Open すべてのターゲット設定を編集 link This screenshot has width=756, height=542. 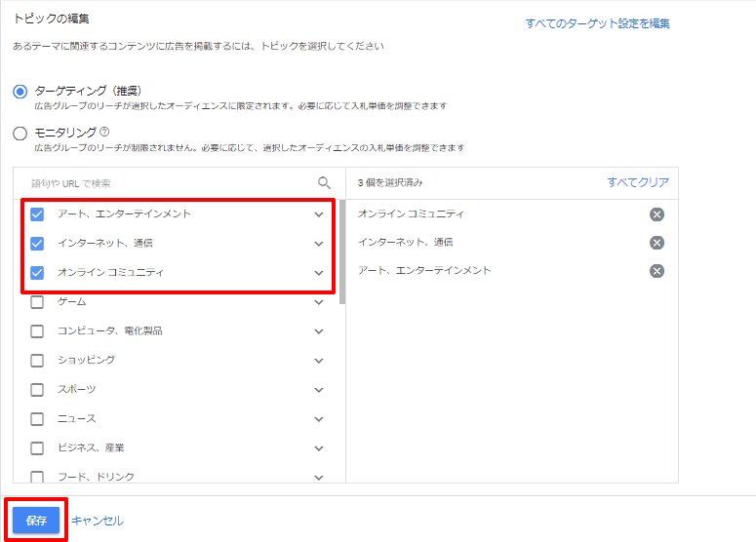tap(597, 23)
